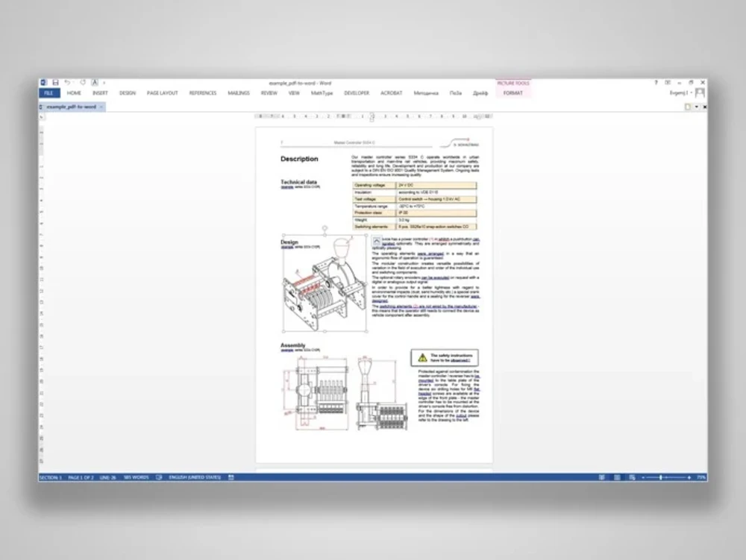Open the Дрейф ribbon tab

coord(480,93)
